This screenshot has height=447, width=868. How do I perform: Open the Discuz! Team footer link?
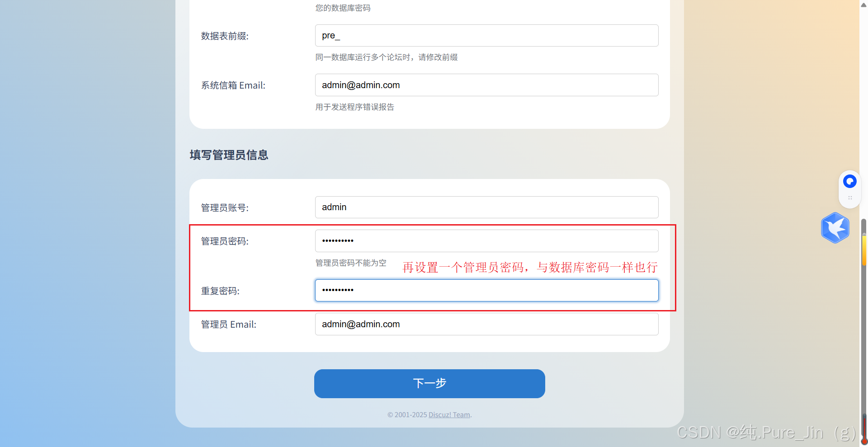click(x=449, y=415)
